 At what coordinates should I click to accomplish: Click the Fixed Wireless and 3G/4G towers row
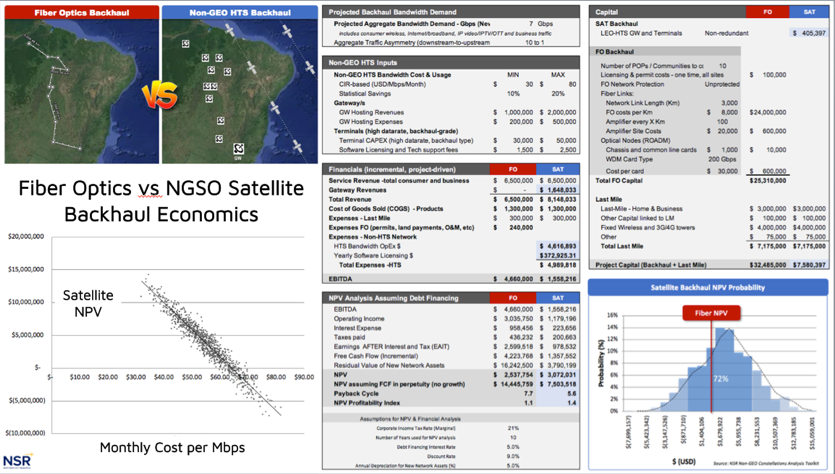(x=709, y=227)
